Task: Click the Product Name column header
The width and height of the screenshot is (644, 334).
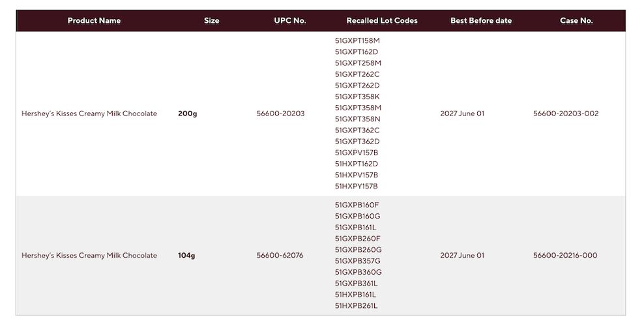Action: click(94, 20)
